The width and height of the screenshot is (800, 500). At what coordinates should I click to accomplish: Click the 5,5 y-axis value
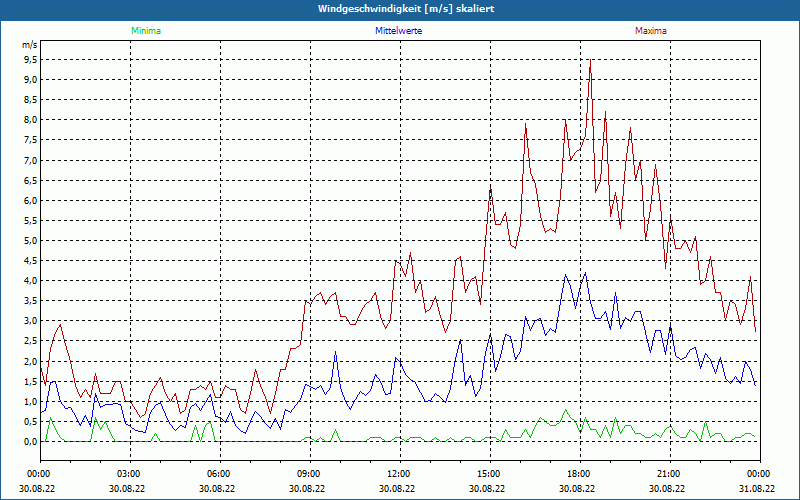30,220
